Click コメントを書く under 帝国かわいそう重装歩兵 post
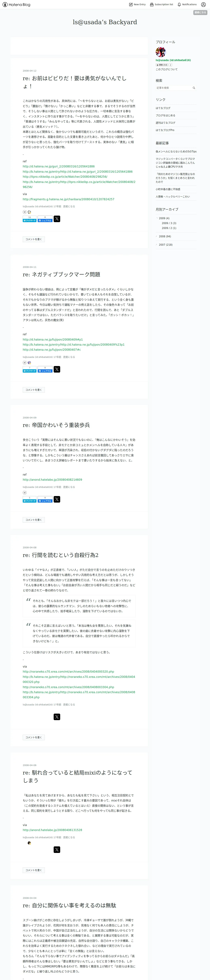210x980 pixels. [x=34, y=520]
